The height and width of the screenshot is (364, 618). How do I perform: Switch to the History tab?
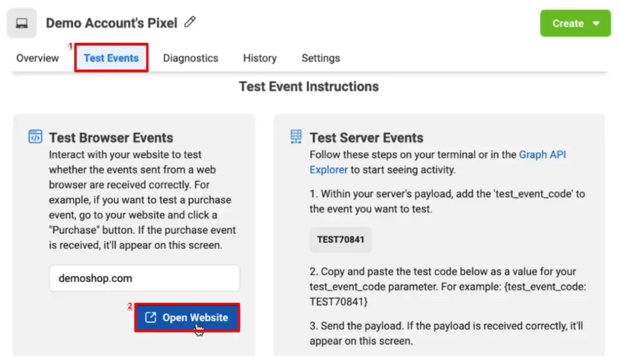click(260, 58)
